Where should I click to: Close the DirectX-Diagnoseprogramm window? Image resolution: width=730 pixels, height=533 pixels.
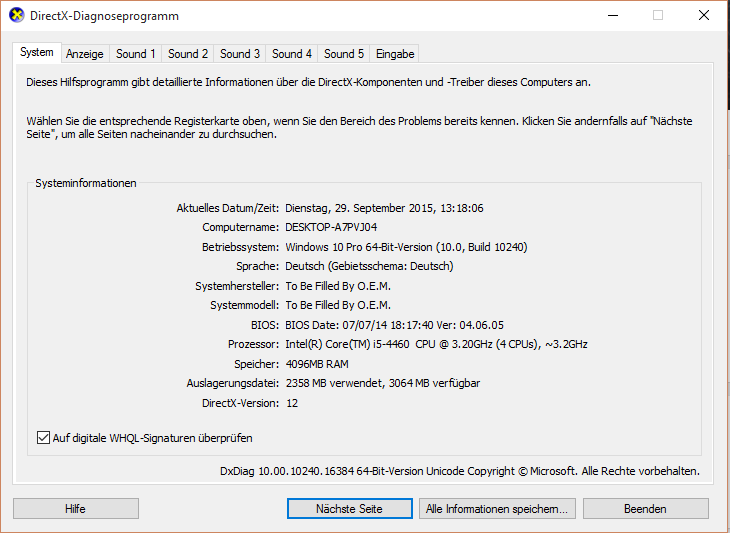coord(704,15)
